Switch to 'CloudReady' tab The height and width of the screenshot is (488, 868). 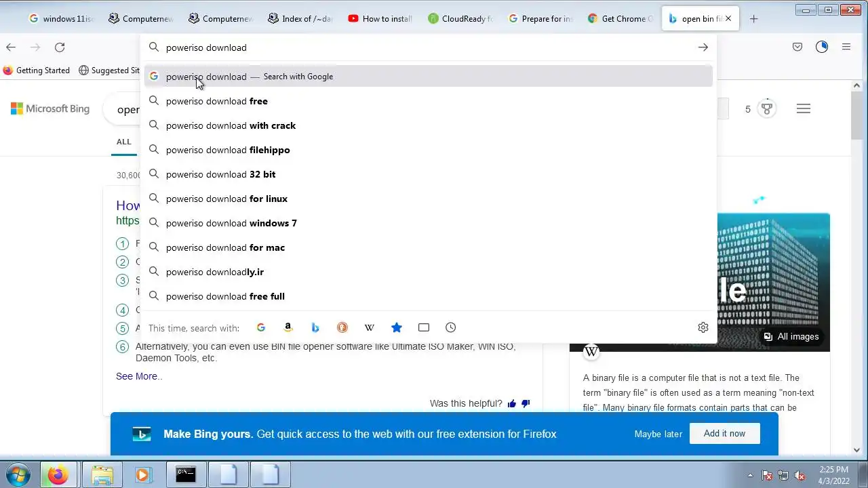pyautogui.click(x=461, y=19)
